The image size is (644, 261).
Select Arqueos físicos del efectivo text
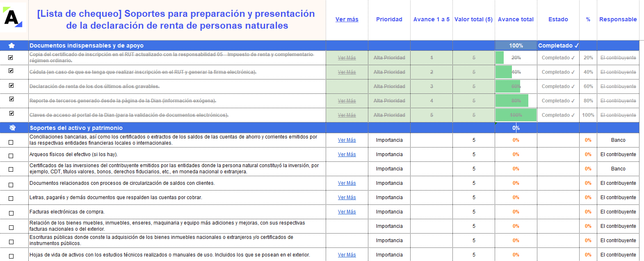tap(73, 154)
